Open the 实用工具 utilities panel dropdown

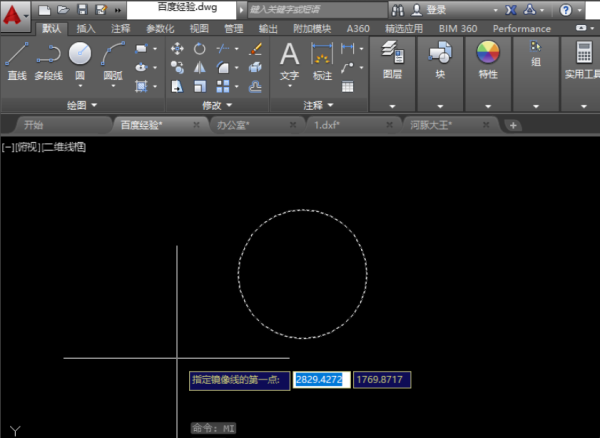point(584,106)
